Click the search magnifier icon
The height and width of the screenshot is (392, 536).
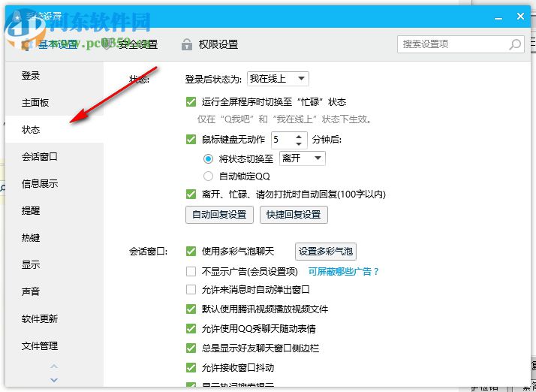pos(514,44)
